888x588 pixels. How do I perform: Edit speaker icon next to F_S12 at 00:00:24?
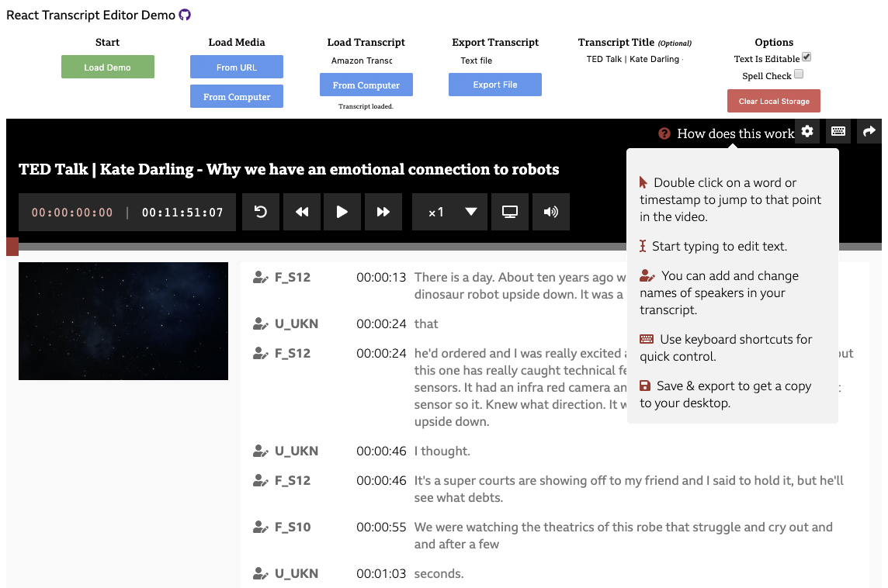(261, 353)
